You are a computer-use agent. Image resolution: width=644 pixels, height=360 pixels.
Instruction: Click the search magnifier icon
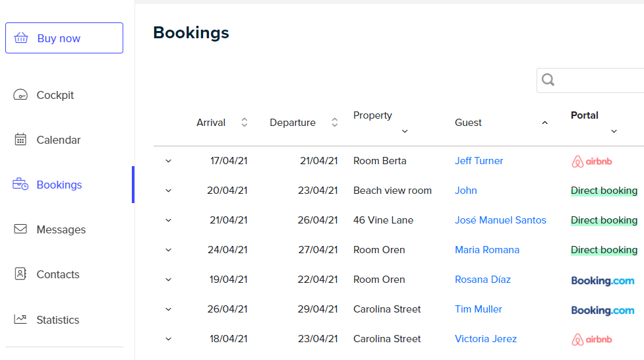(x=548, y=80)
